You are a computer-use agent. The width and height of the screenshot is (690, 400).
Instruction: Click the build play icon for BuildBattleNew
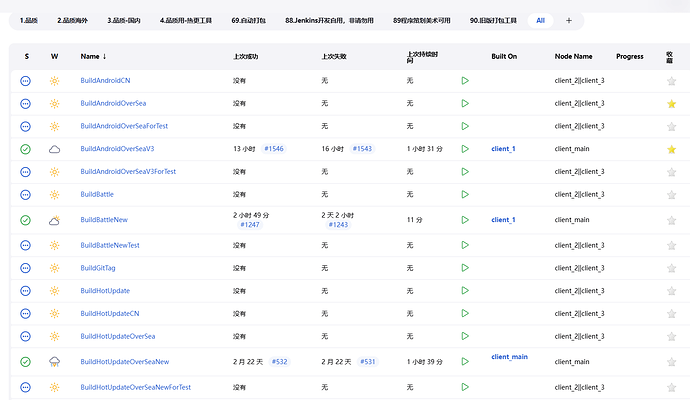(x=465, y=219)
